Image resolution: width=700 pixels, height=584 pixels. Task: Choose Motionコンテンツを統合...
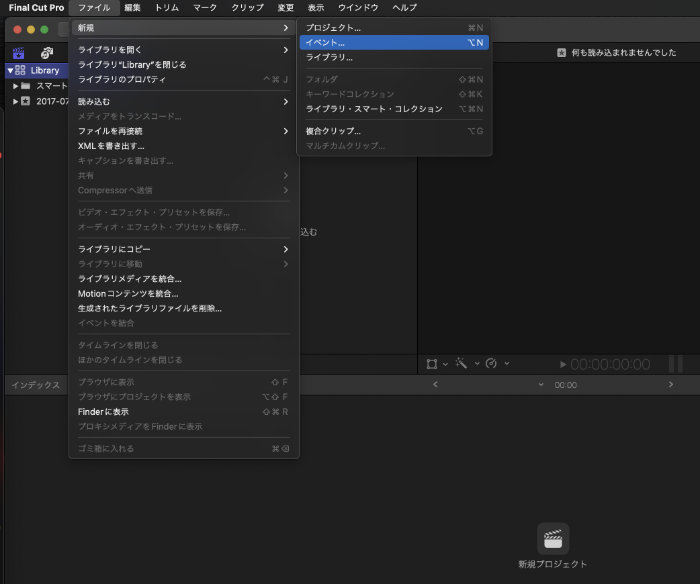pyautogui.click(x=183, y=294)
